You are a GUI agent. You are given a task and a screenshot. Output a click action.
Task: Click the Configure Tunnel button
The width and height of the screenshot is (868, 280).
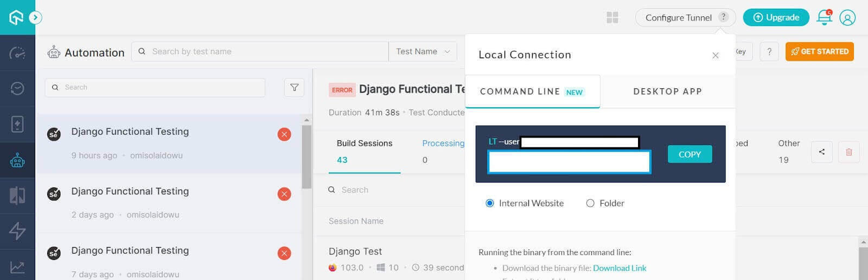pos(685,17)
